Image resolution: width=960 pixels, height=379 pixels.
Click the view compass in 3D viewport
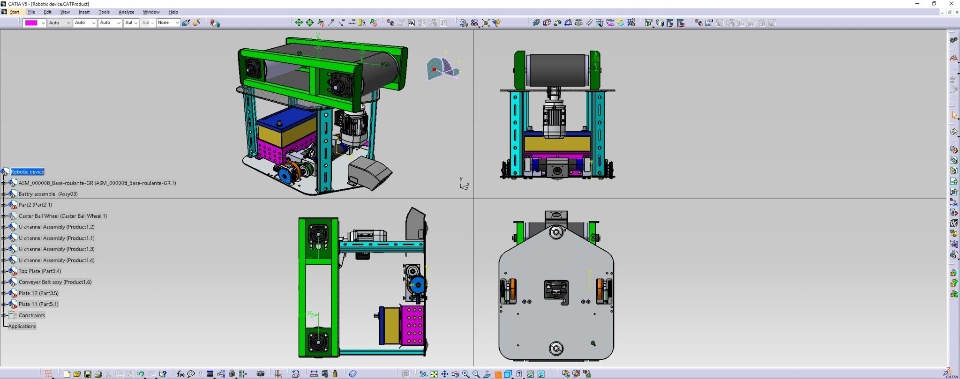[443, 68]
